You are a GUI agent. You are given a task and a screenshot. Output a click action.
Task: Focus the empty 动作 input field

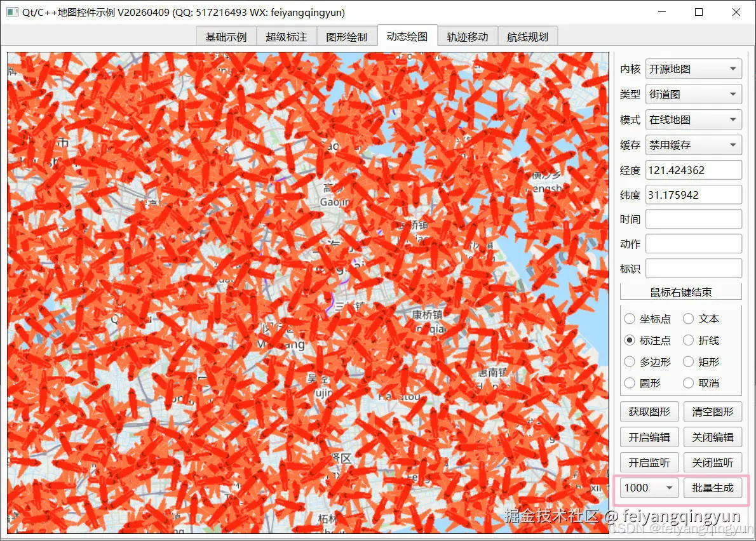[x=693, y=244]
